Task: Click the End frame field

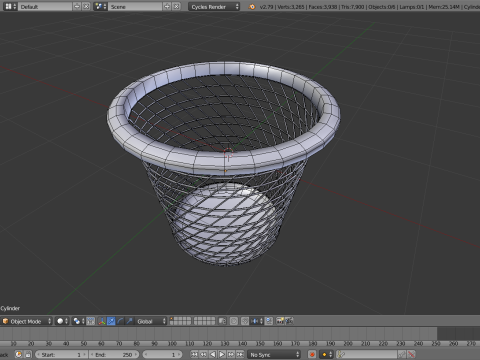Action: [114, 354]
